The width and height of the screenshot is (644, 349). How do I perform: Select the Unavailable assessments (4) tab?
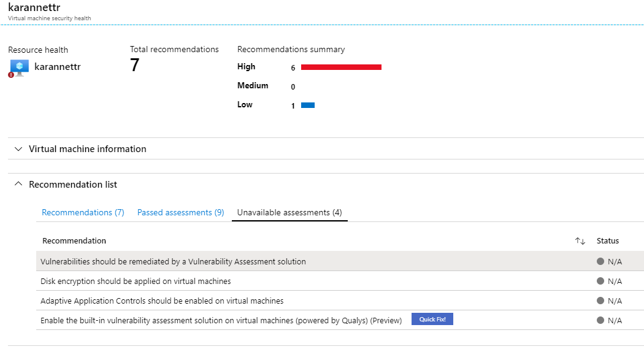[289, 212]
